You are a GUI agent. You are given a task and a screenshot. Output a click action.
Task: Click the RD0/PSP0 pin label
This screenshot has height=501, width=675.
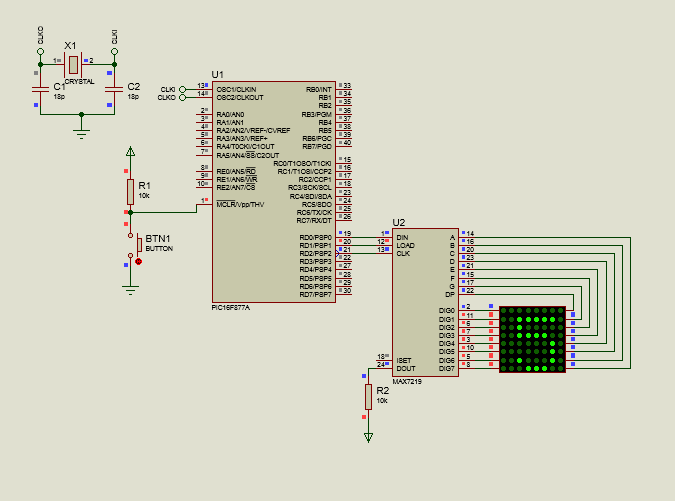click(316, 238)
